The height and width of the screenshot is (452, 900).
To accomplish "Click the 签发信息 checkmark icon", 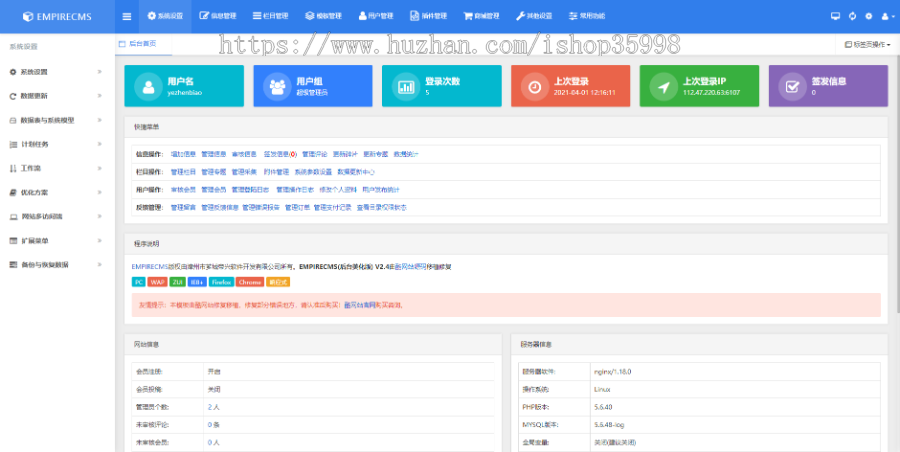I will pos(791,87).
